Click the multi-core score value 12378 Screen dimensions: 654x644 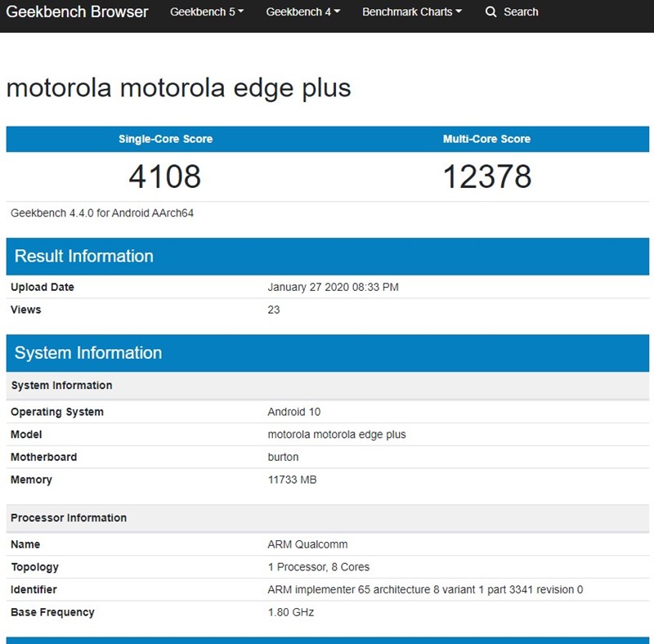point(486,177)
